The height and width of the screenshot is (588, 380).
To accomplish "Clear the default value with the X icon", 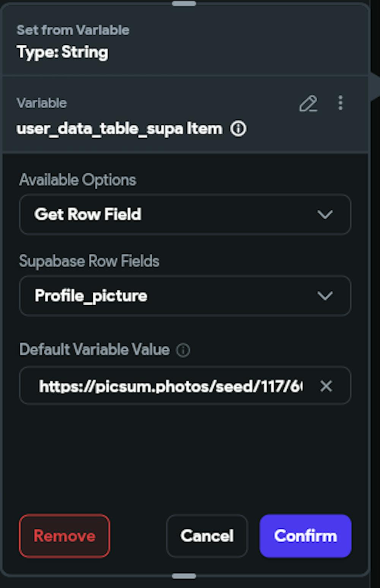I will [326, 386].
